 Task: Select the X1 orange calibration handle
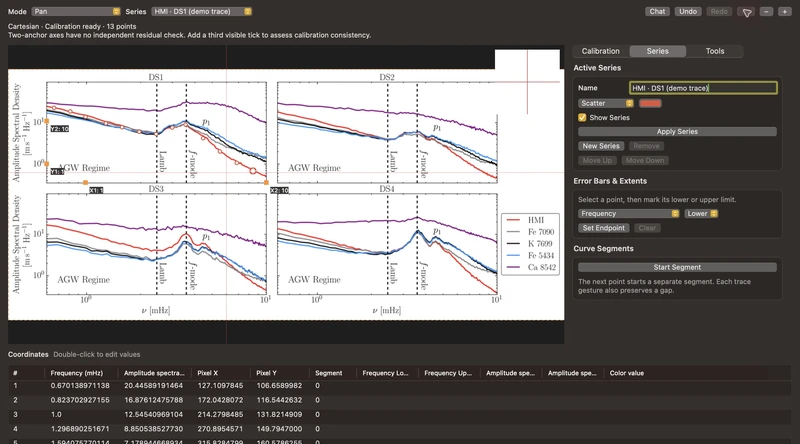(85, 182)
